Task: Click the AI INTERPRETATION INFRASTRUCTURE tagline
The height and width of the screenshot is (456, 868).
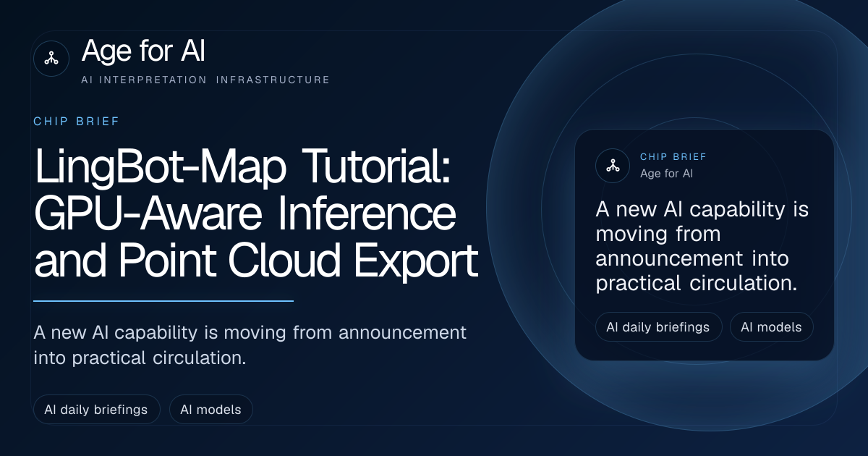Action: (x=205, y=80)
